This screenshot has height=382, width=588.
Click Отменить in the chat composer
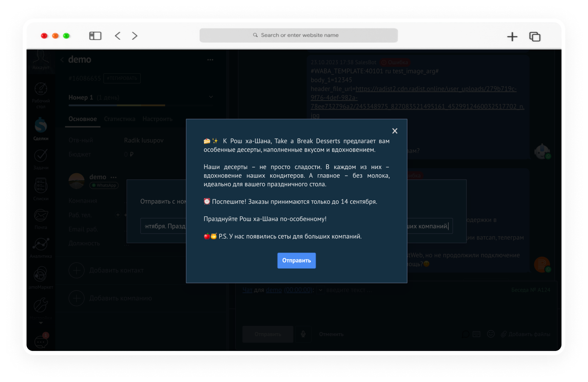point(331,334)
